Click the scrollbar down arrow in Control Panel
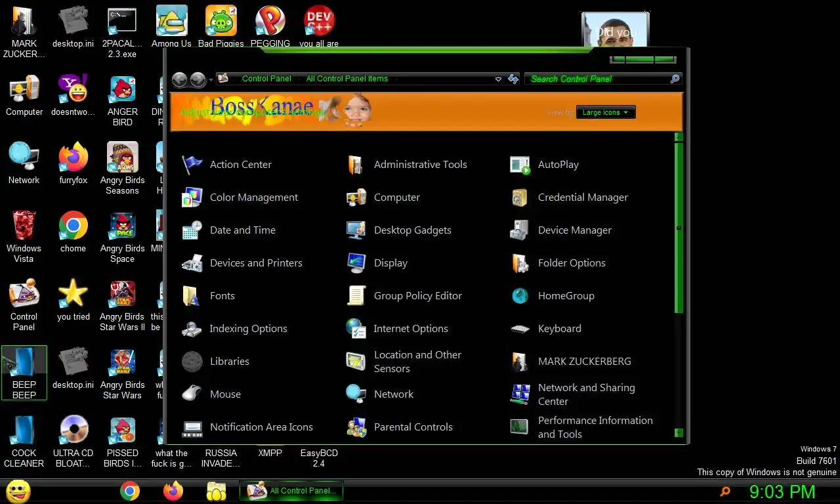The image size is (840, 504). click(x=679, y=433)
